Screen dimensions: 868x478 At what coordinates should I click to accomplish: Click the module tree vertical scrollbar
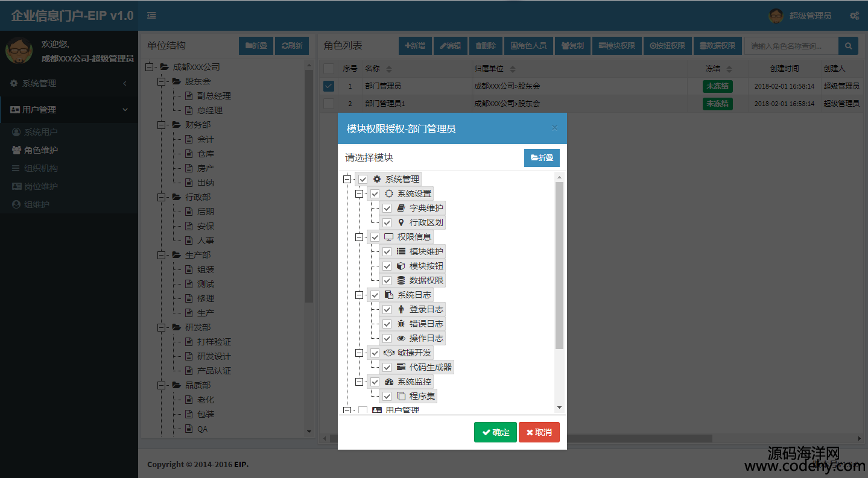click(559, 265)
